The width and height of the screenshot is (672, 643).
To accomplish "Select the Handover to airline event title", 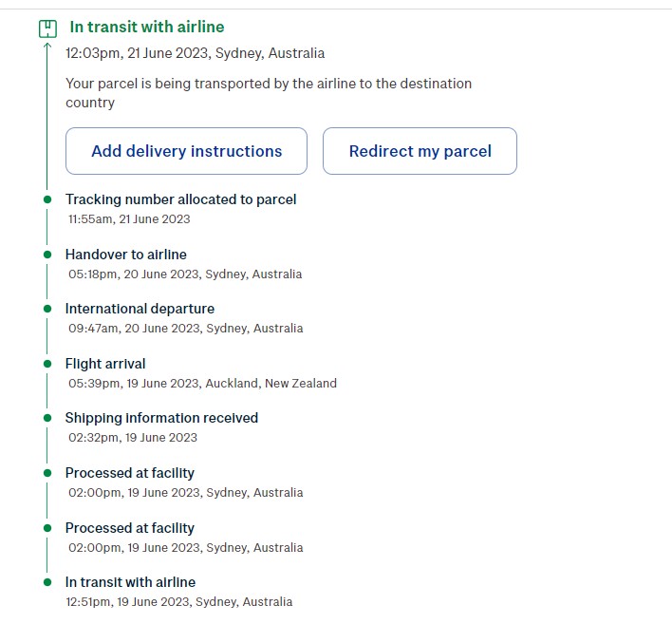I will click(126, 255).
